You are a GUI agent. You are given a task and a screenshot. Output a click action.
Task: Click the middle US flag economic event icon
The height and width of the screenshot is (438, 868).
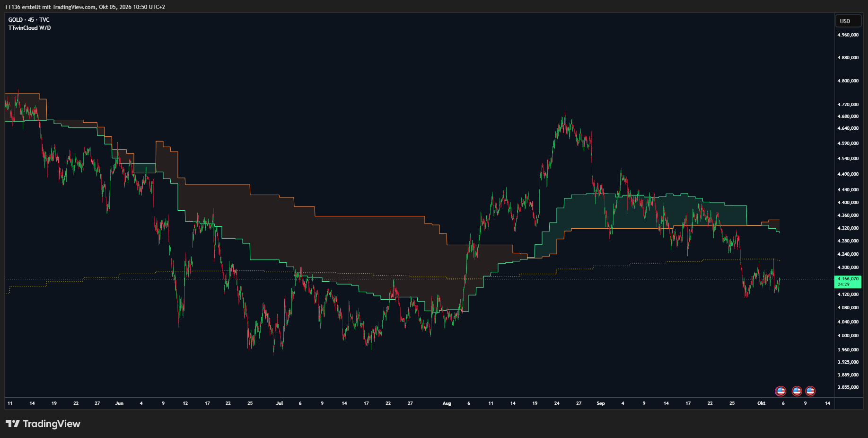tap(797, 391)
